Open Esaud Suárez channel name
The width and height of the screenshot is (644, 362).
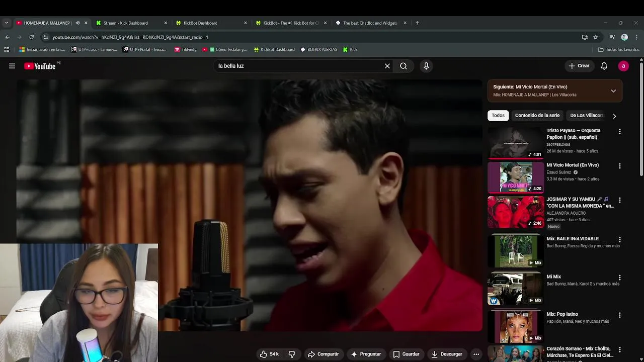pyautogui.click(x=559, y=172)
